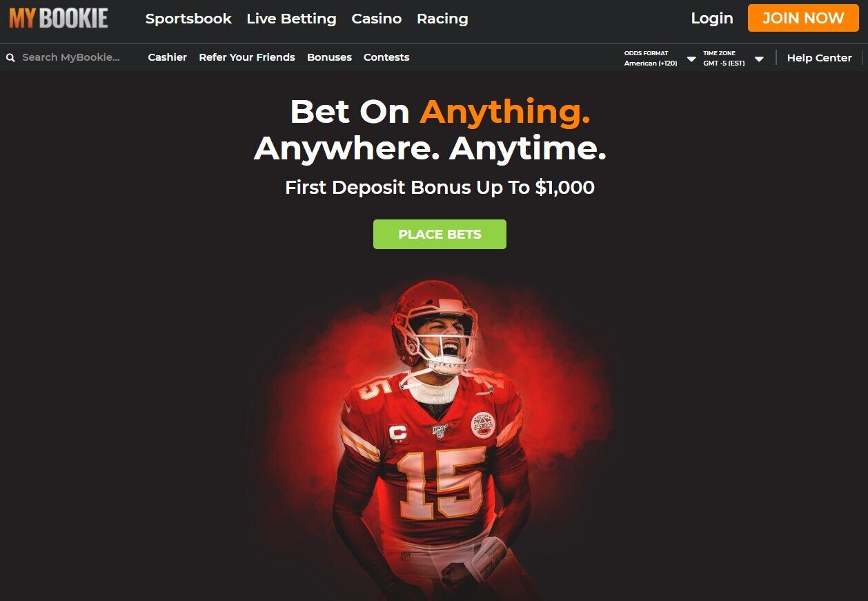Open the Sportsbook menu
The image size is (868, 601).
(188, 19)
